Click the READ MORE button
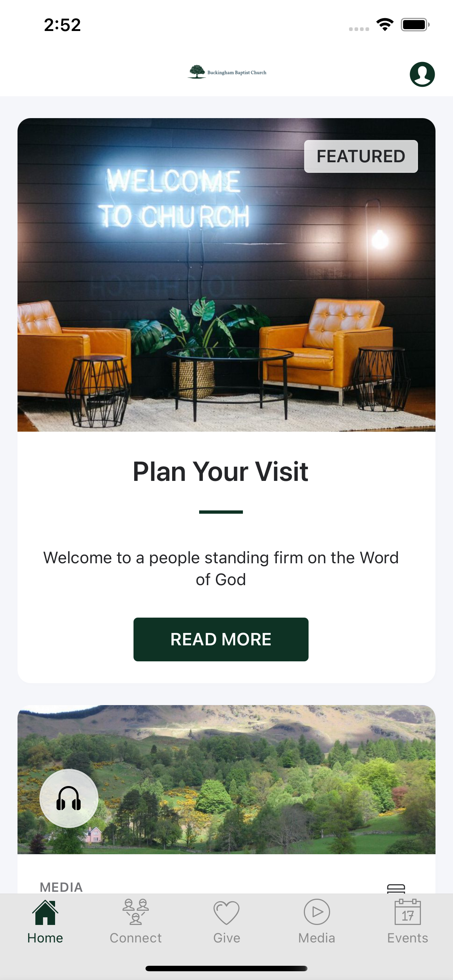Image resolution: width=453 pixels, height=980 pixels. [221, 639]
